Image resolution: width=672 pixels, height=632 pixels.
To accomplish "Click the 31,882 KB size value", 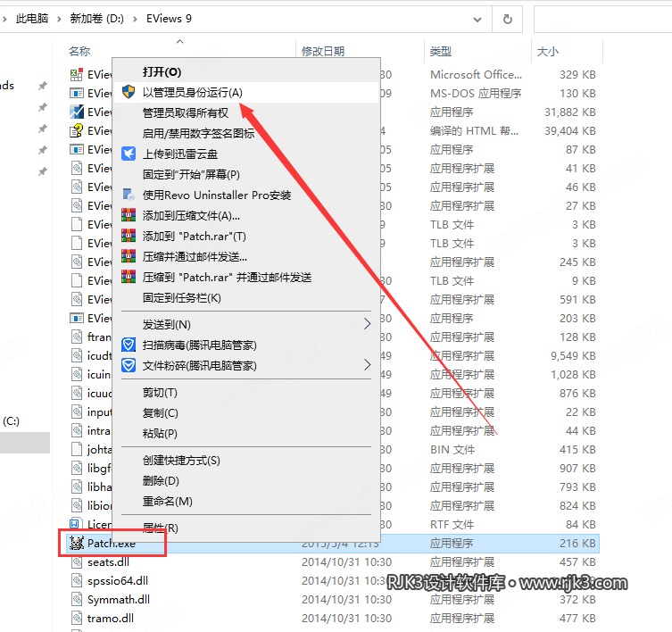I will tap(570, 112).
